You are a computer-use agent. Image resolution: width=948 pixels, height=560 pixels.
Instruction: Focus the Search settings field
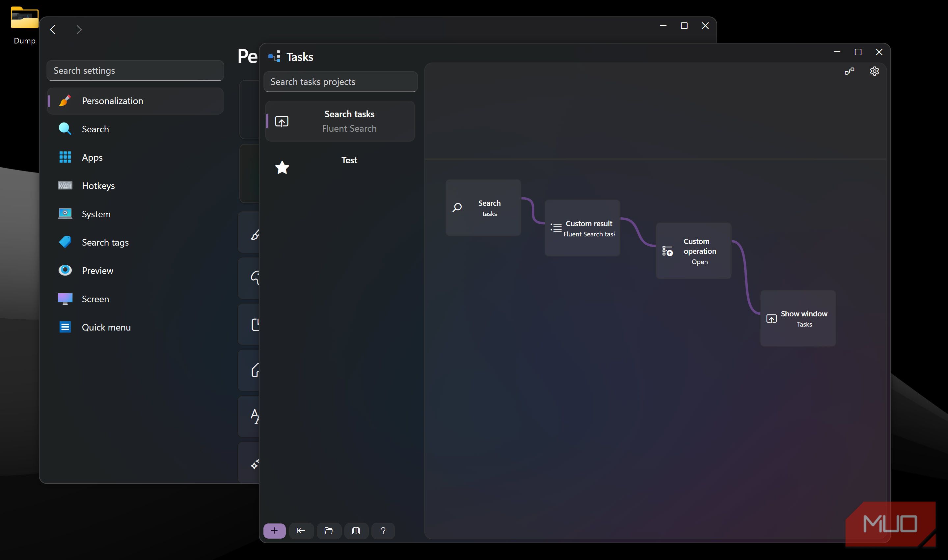(135, 70)
